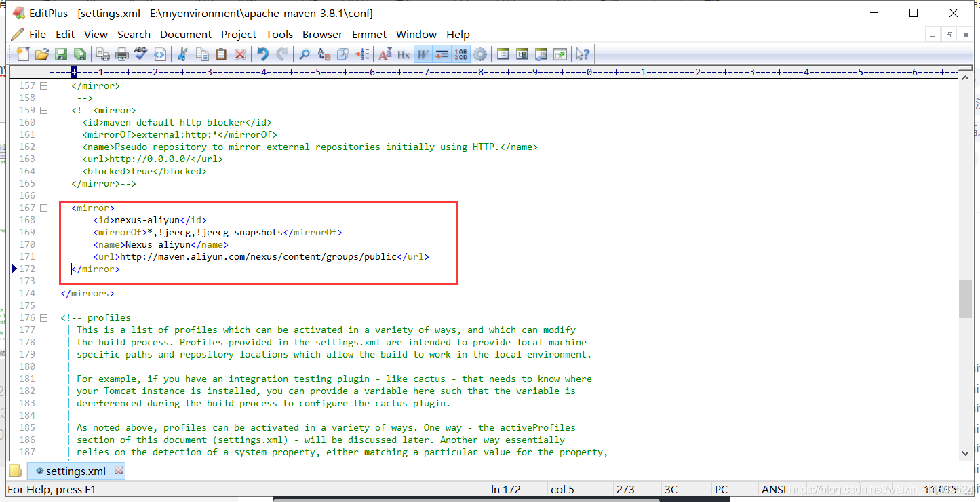This screenshot has height=502, width=980.
Task: Open the Window menu
Action: coord(416,34)
